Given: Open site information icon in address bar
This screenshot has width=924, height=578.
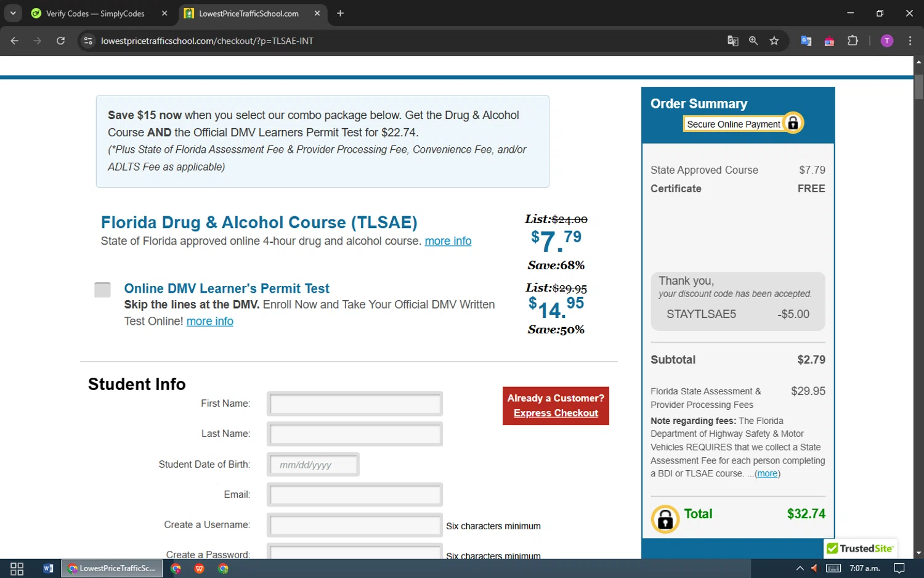Looking at the screenshot, I should (x=88, y=41).
